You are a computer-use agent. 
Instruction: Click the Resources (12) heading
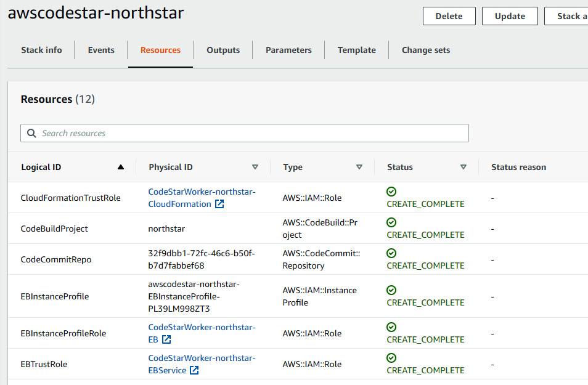point(58,99)
